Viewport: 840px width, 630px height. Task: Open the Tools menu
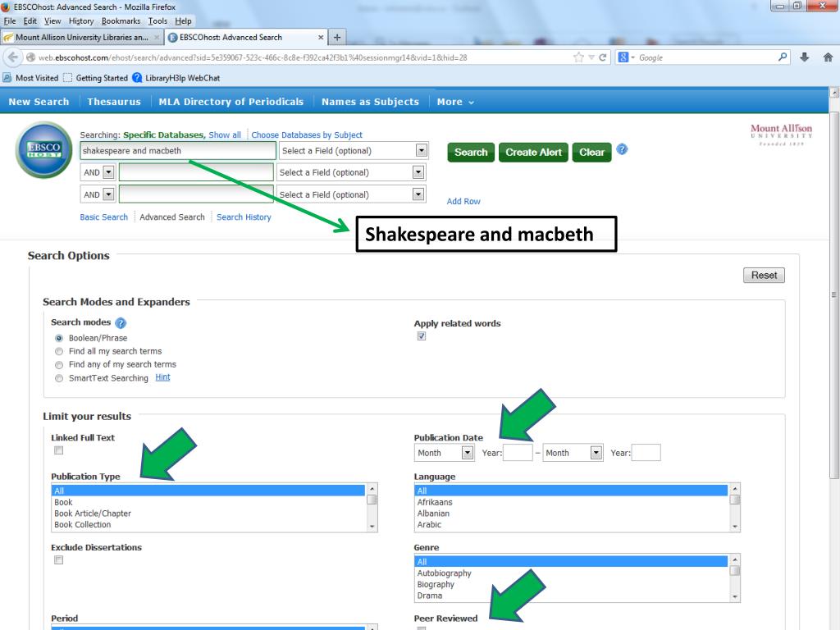pyautogui.click(x=157, y=21)
